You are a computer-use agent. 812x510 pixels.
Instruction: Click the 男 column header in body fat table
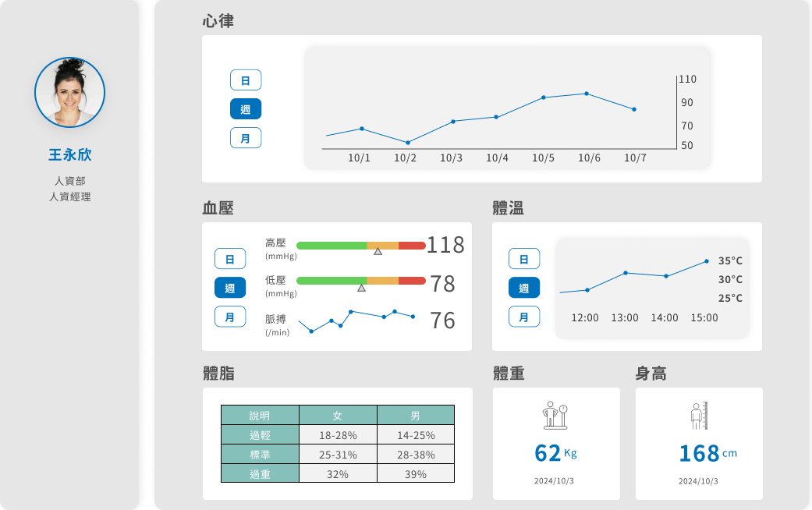tap(415, 415)
